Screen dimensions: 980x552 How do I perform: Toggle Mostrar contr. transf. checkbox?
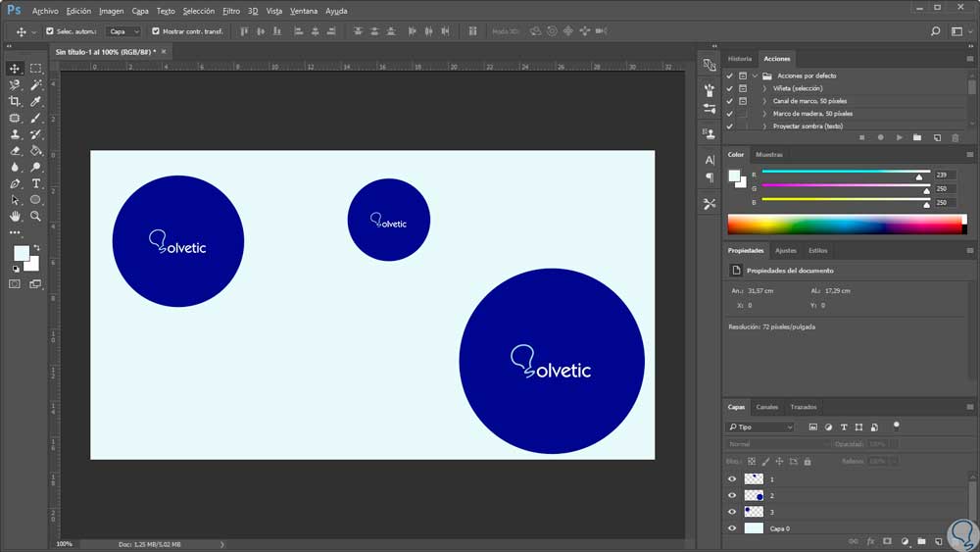[155, 31]
